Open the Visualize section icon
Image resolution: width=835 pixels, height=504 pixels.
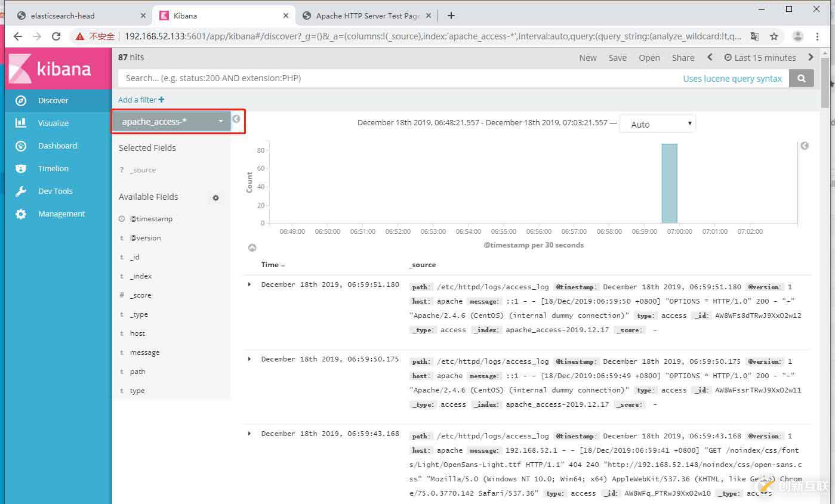coord(21,123)
